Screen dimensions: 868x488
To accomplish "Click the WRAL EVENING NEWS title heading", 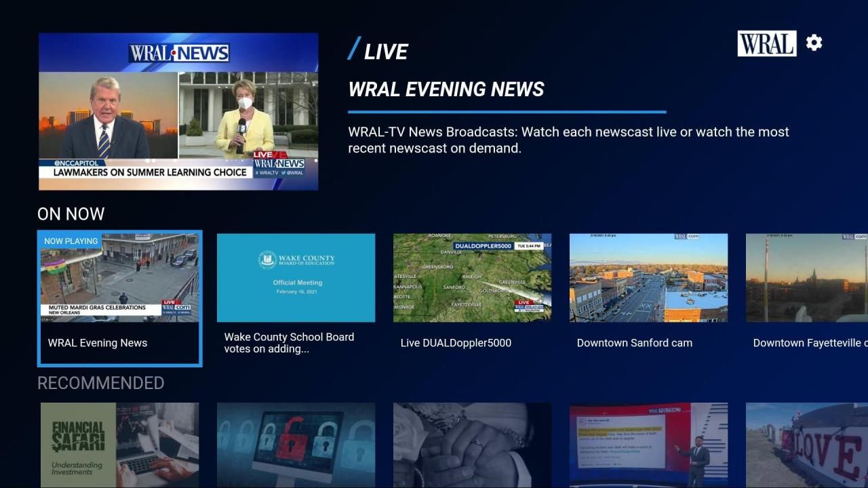I will point(446,89).
